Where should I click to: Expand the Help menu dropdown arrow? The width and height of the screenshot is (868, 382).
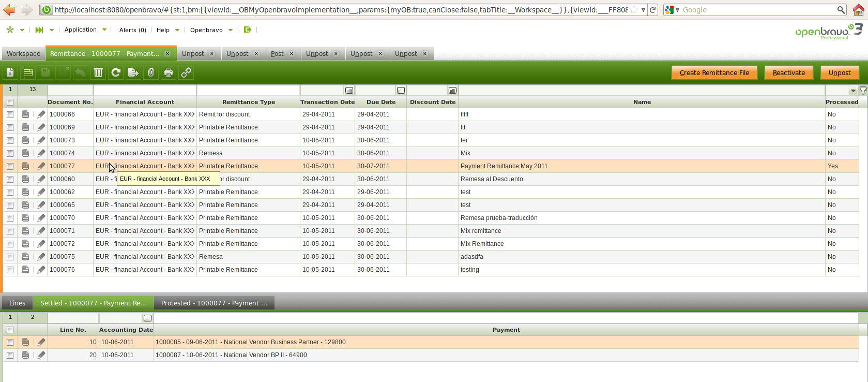177,30
